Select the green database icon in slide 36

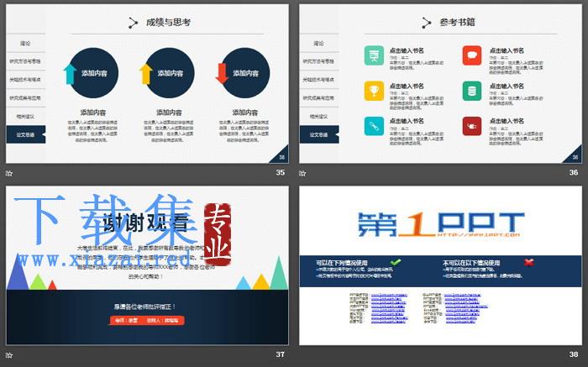tap(472, 91)
